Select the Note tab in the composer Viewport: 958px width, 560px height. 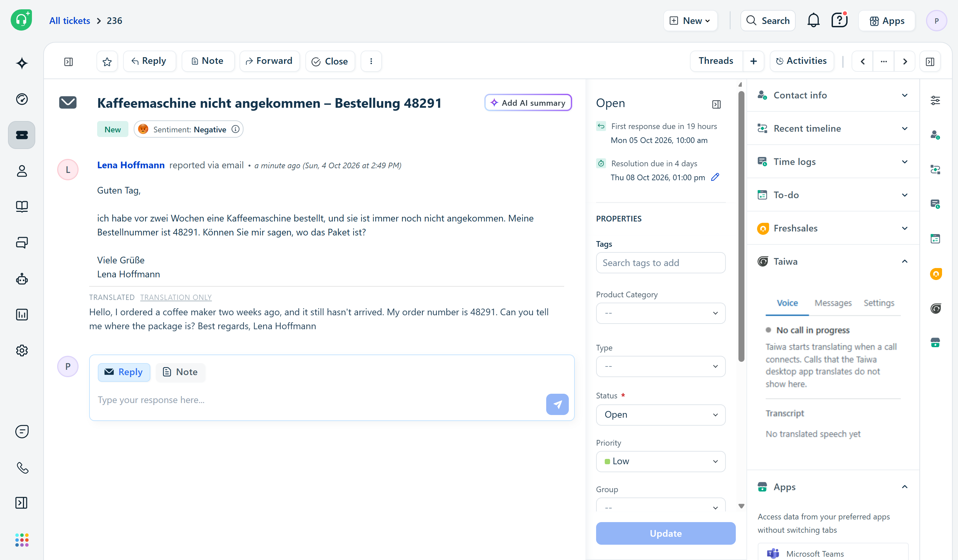(180, 372)
